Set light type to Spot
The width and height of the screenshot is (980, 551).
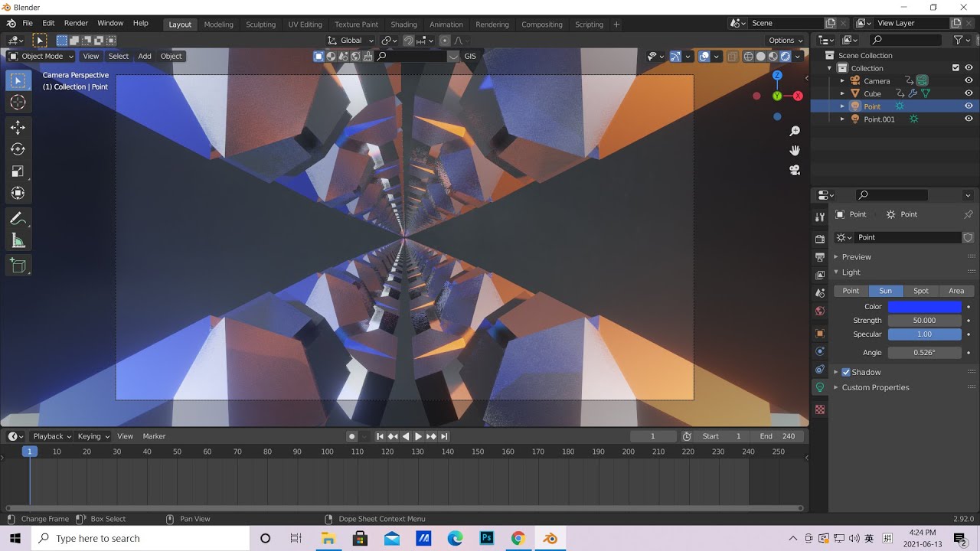tap(921, 291)
